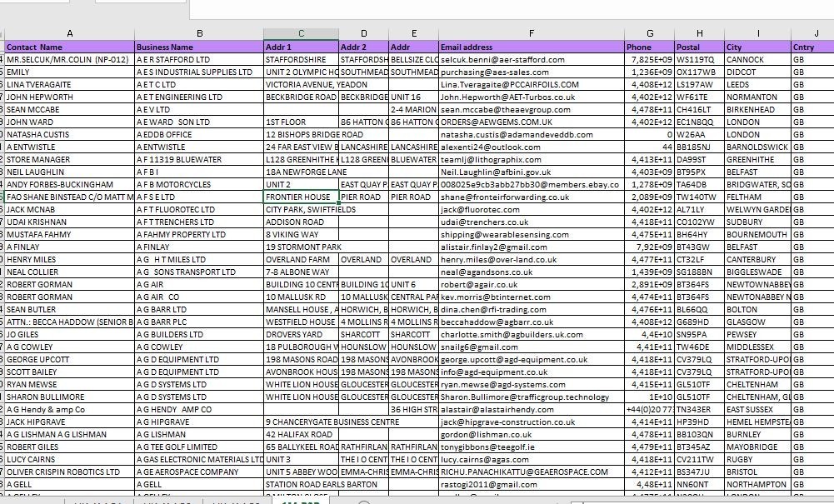Viewport: 834px width, 504px height.
Task: Select the contact 'LINA TVERAGAITE'
Action: 70,84
